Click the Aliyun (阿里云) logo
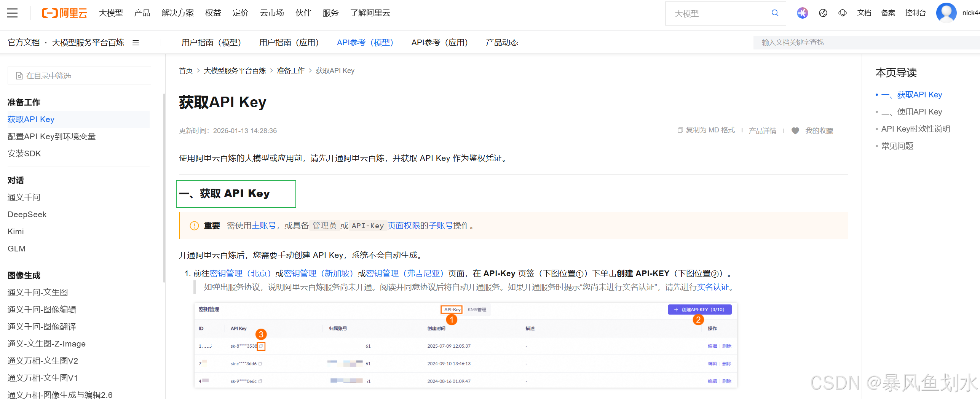Viewport: 980px width, 399px height. (x=64, y=13)
